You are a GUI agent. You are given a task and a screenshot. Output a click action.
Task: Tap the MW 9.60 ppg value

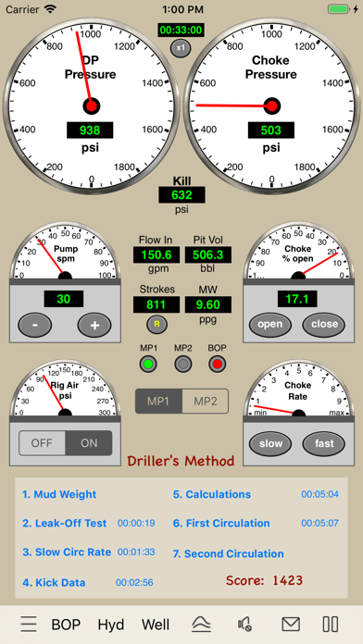pyautogui.click(x=208, y=304)
